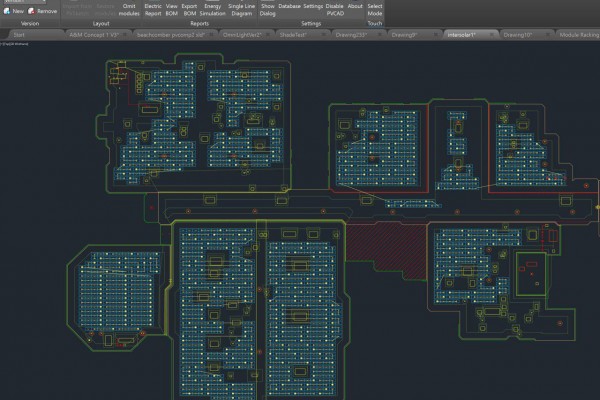Toggle Select Mode in Touch panel
This screenshot has width=600, height=400.
click(375, 9)
